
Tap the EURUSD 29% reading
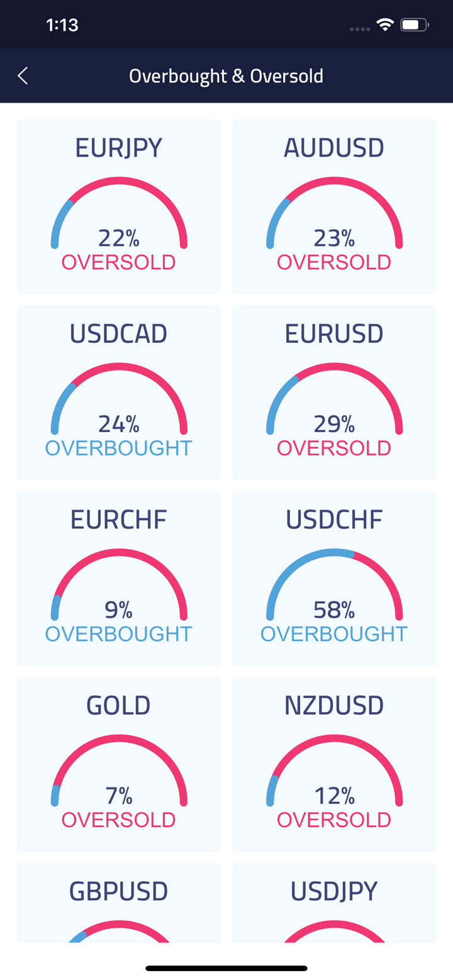334,424
